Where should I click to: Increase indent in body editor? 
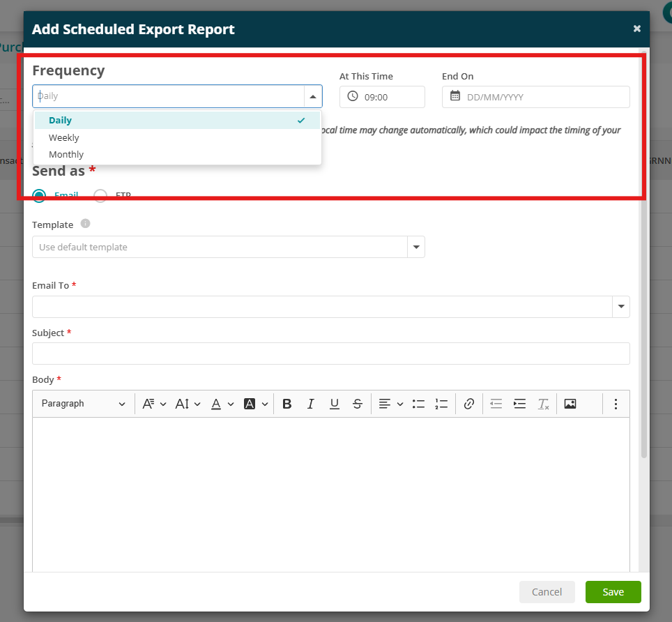519,404
